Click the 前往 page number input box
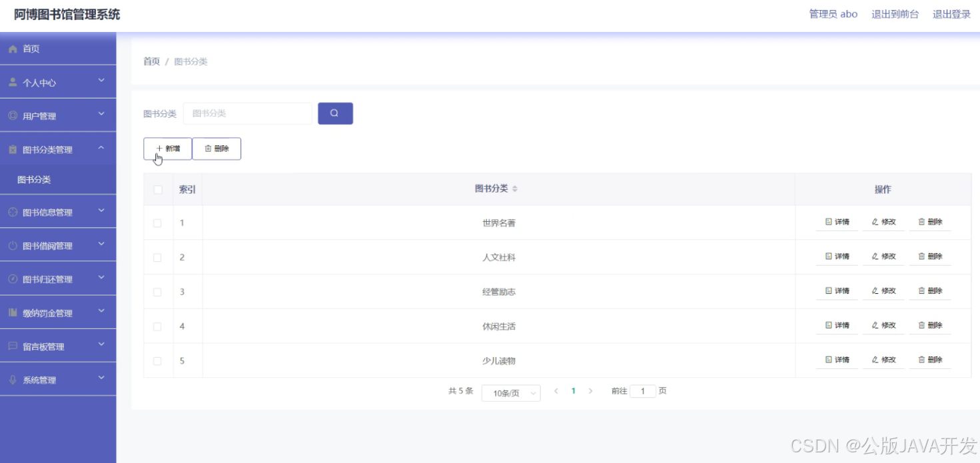 click(643, 391)
